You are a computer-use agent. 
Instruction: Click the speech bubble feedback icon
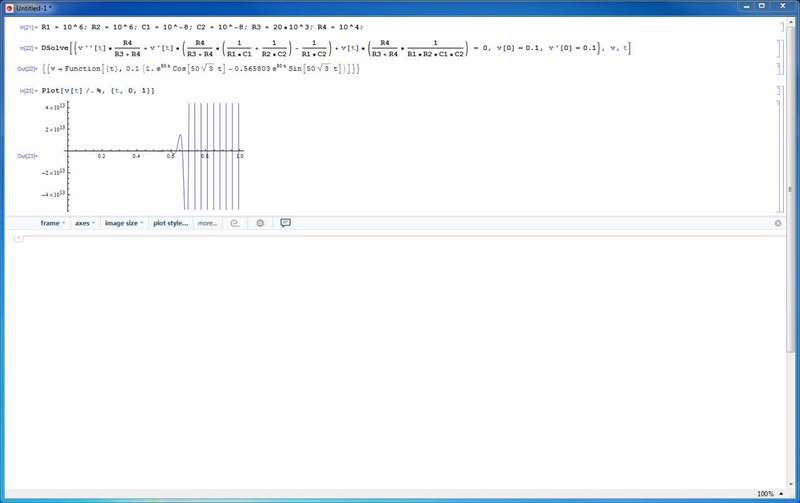click(x=286, y=222)
